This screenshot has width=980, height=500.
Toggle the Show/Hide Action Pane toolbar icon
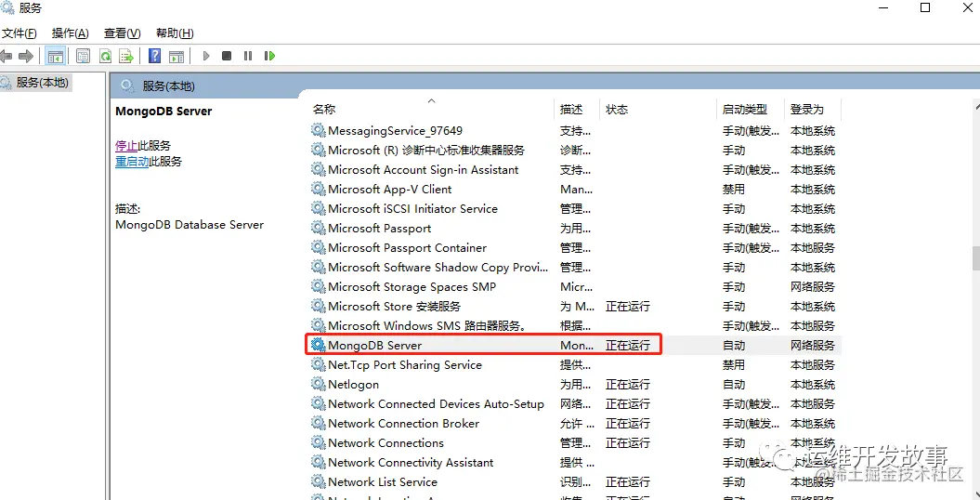[176, 57]
